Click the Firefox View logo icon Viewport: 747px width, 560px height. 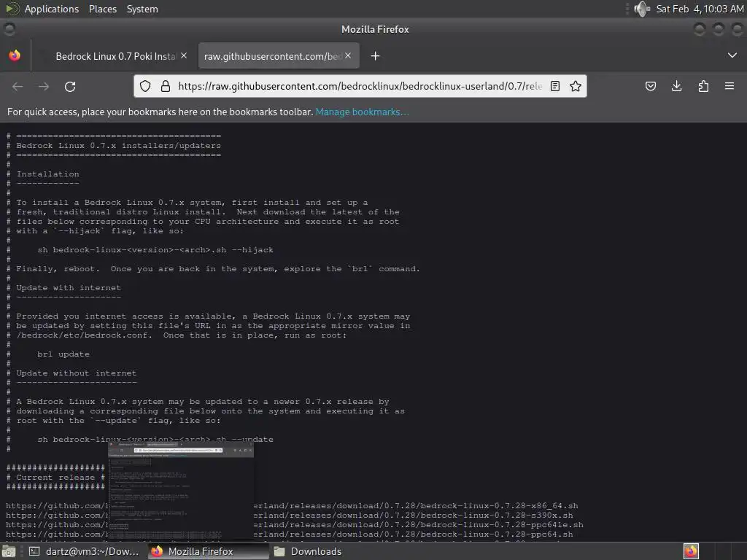pyautogui.click(x=15, y=55)
